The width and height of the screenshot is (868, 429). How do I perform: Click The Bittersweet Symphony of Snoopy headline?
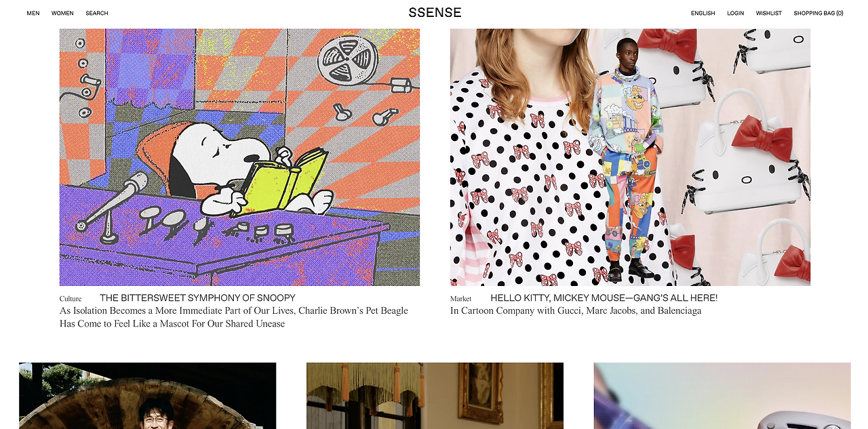197,298
